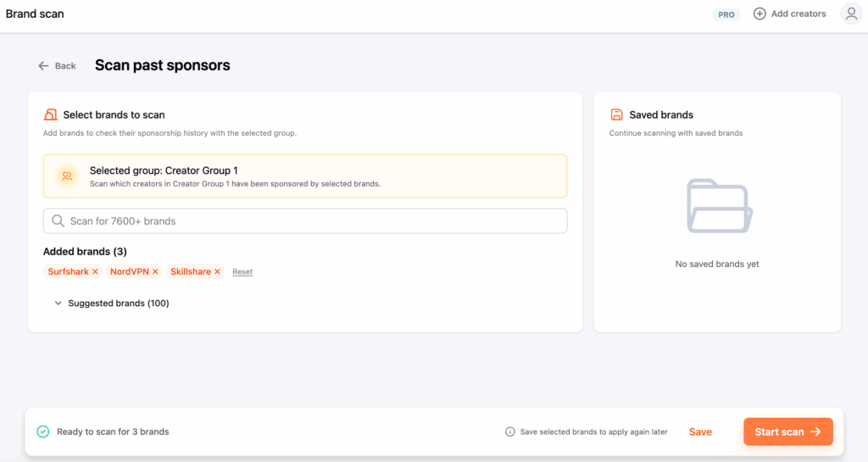Click the PRO plan badge

coord(726,14)
